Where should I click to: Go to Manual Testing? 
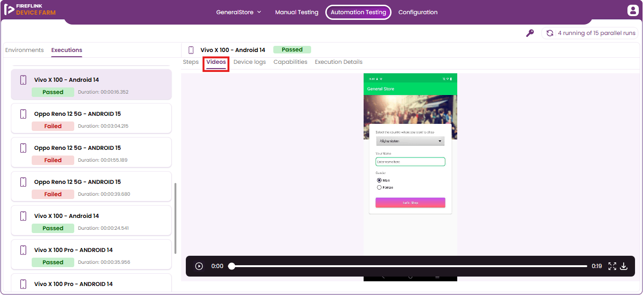[297, 12]
